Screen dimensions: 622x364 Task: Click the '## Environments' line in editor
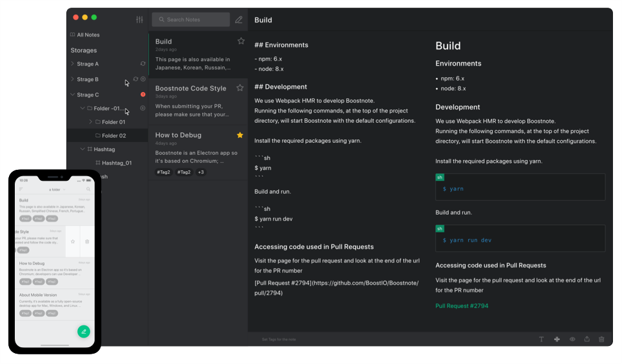point(281,45)
